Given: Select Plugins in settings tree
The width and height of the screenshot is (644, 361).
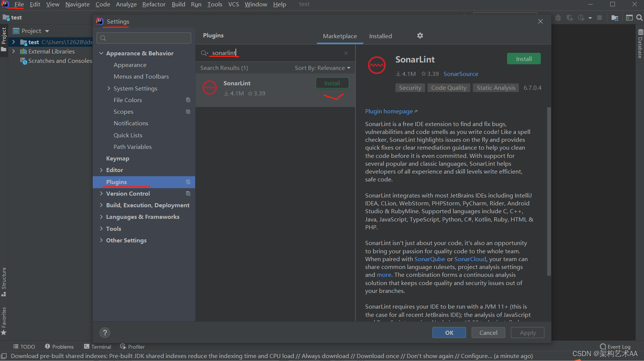Looking at the screenshot, I should click(144, 182).
